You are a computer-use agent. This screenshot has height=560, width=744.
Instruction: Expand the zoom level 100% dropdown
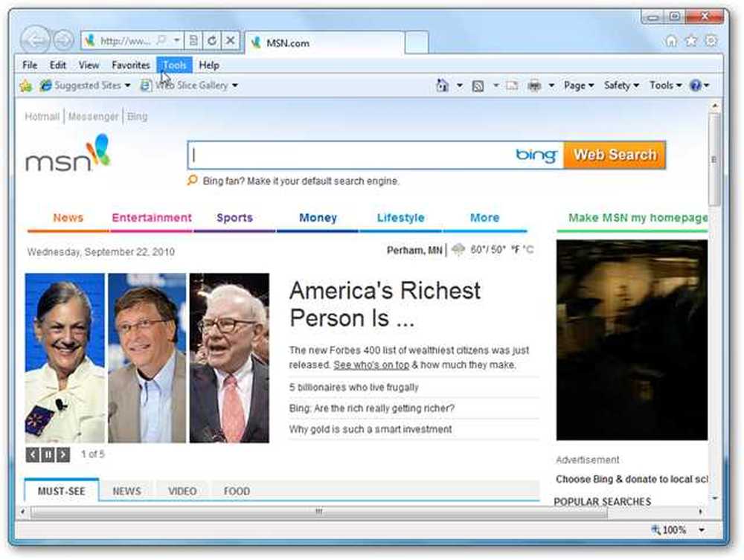coord(702,530)
